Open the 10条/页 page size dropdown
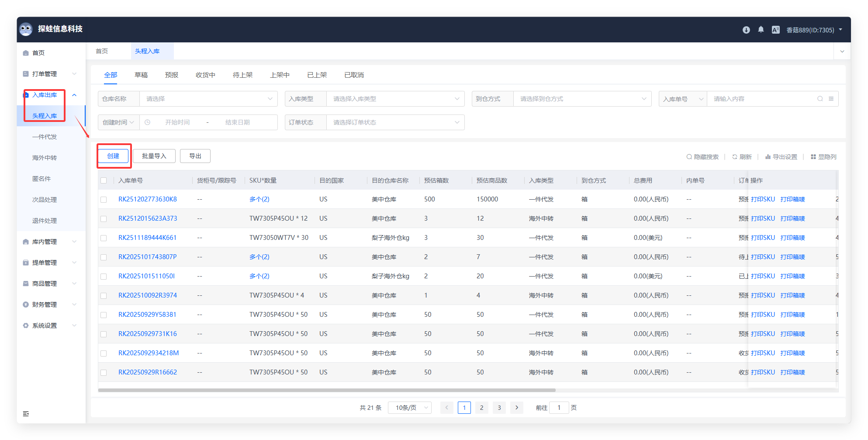 click(x=409, y=408)
